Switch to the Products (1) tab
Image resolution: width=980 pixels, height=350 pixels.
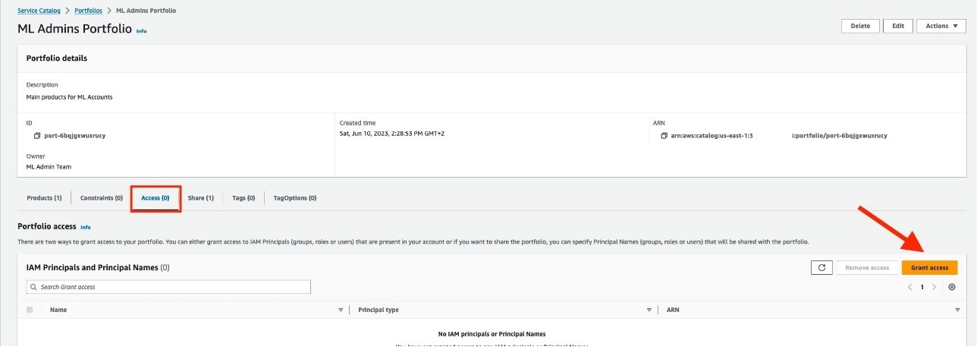tap(44, 198)
